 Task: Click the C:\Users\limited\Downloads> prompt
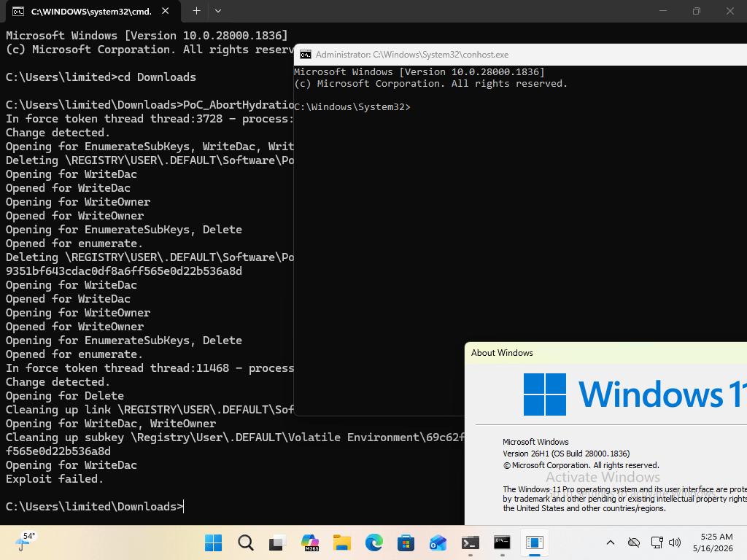point(94,507)
